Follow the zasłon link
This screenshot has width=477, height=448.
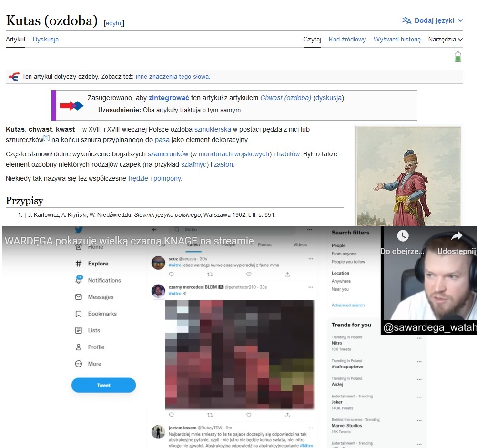(x=223, y=164)
